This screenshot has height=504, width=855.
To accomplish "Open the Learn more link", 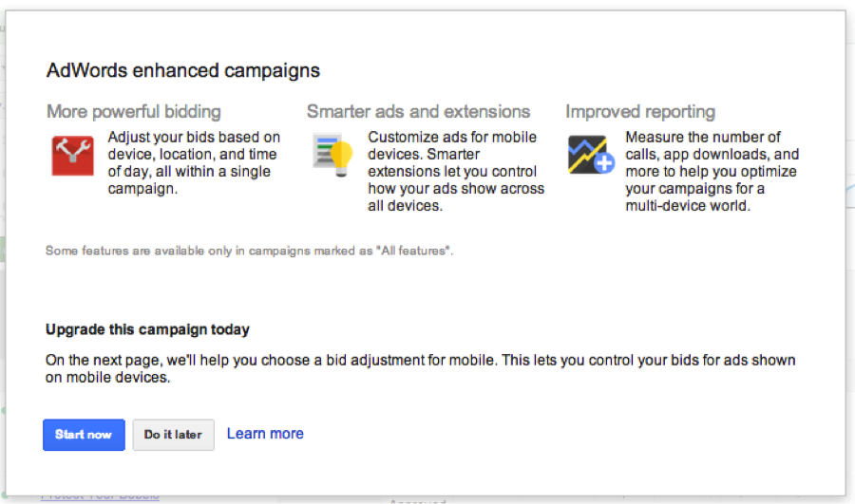I will click(265, 434).
